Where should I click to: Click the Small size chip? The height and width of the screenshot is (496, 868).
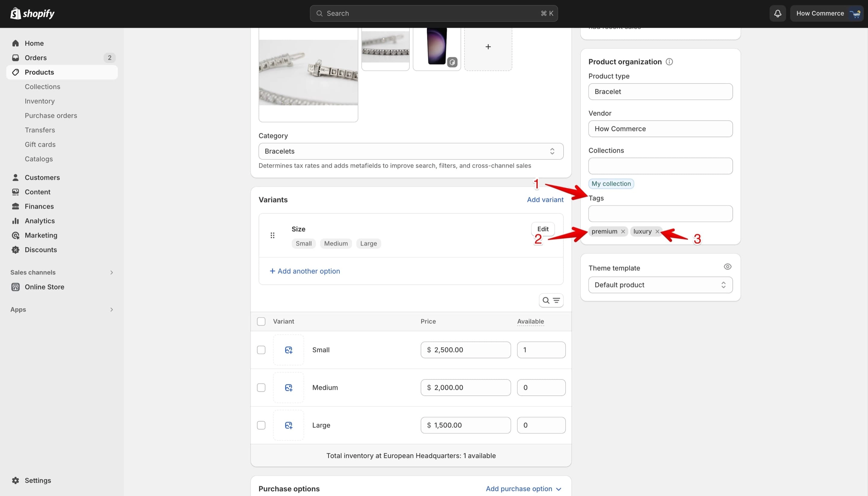(x=303, y=244)
